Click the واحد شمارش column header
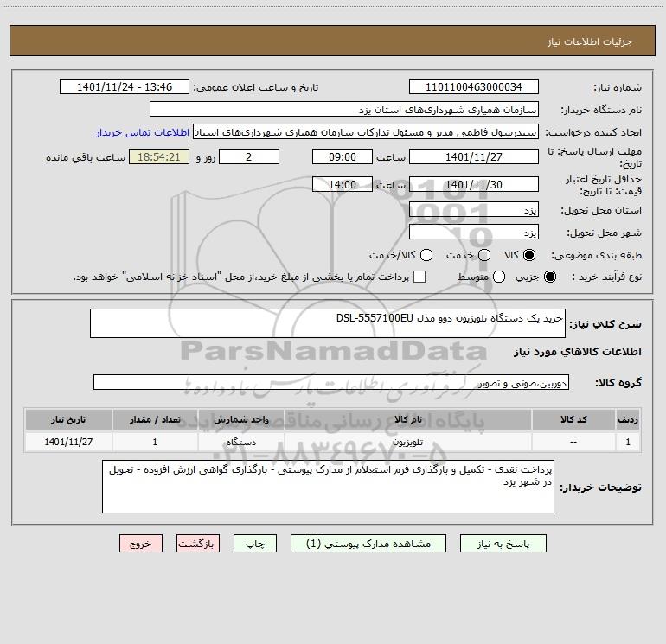This screenshot has height=644, width=666. 240,419
